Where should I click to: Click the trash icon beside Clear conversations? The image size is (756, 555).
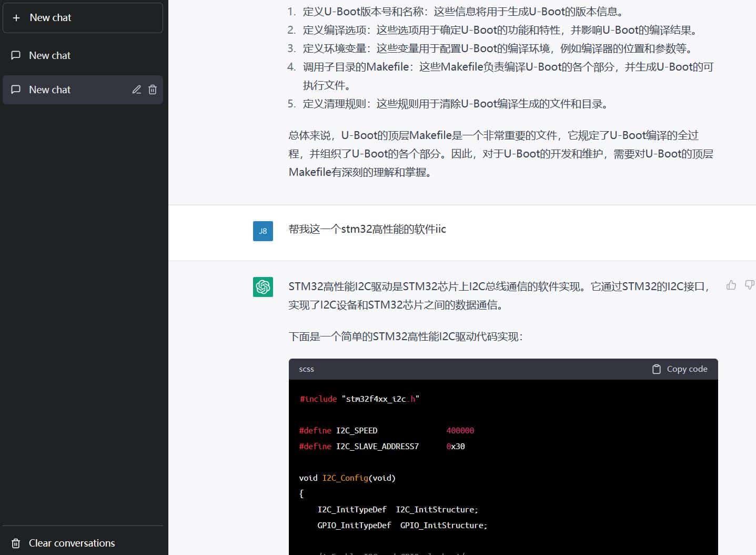click(16, 543)
